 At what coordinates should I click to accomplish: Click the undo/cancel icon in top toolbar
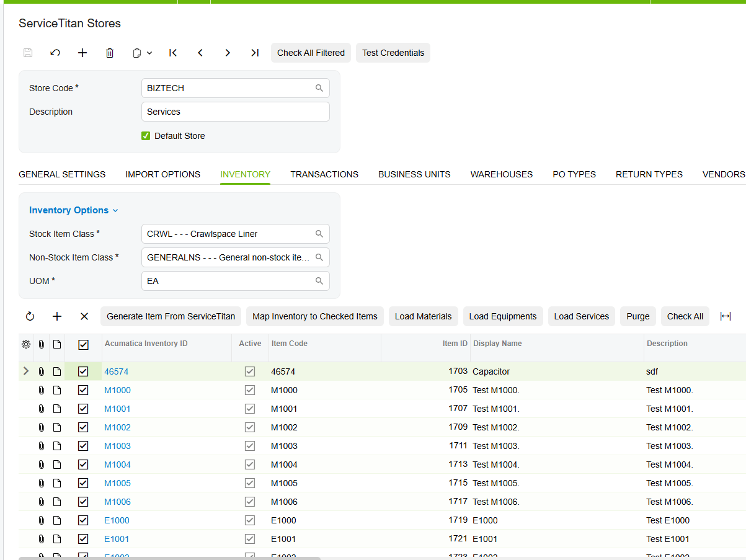point(55,53)
